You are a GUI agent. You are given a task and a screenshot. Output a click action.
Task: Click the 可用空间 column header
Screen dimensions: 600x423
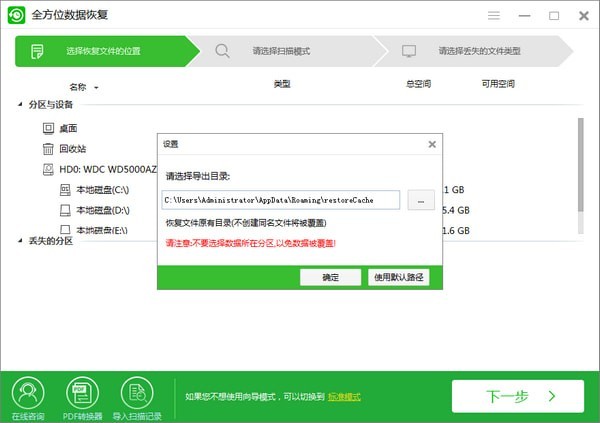(498, 84)
